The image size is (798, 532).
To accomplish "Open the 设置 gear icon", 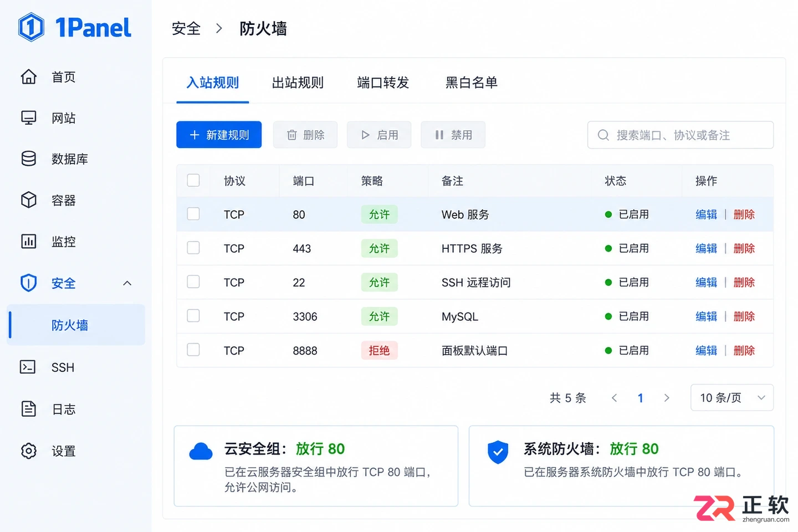I will (x=29, y=451).
